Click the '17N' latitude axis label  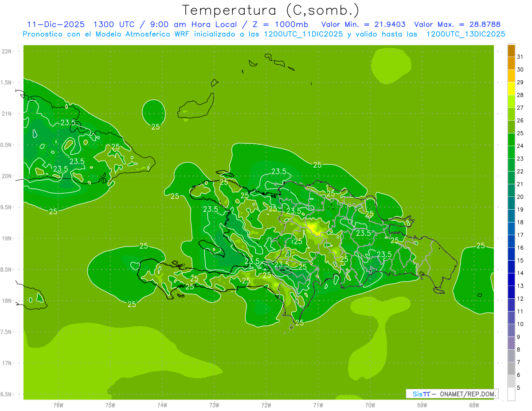coord(8,364)
